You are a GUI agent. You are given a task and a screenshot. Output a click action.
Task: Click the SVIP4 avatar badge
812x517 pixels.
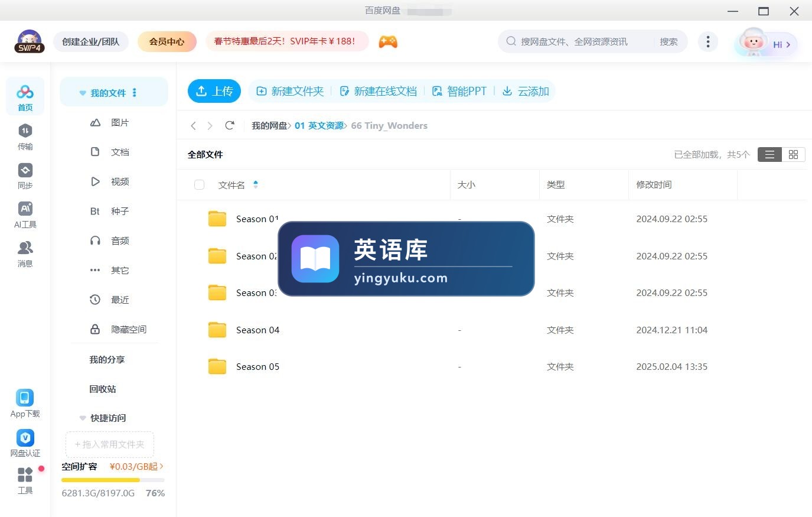(x=30, y=41)
